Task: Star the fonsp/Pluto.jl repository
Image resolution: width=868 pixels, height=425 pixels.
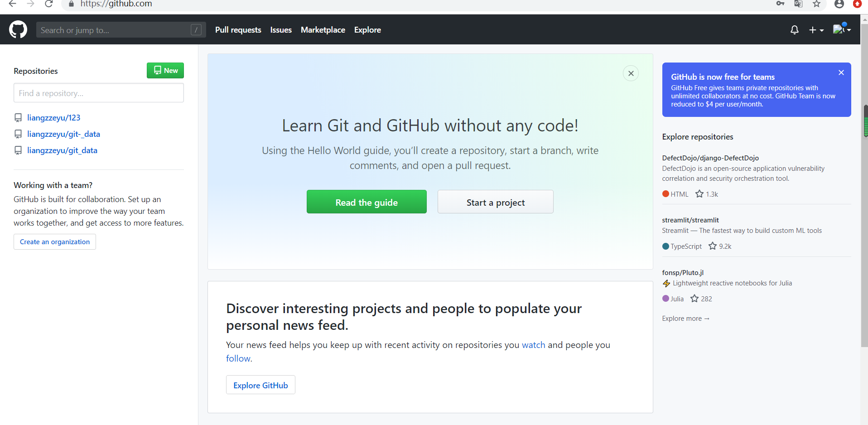Action: [694, 299]
